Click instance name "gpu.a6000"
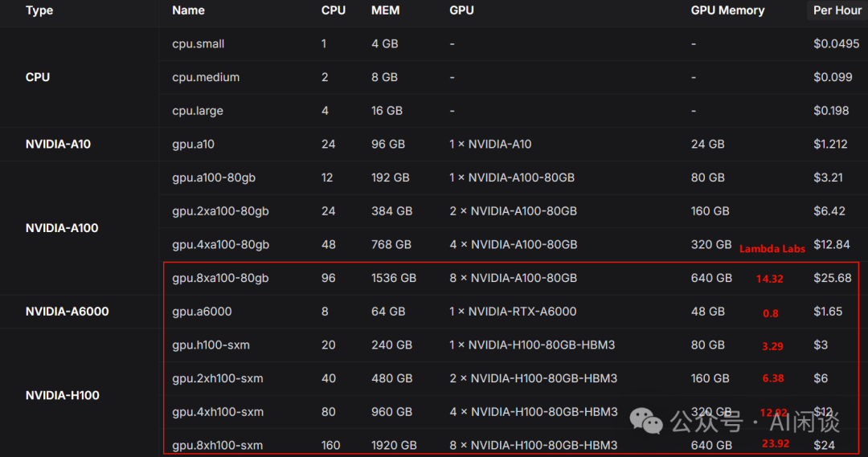 pyautogui.click(x=202, y=312)
